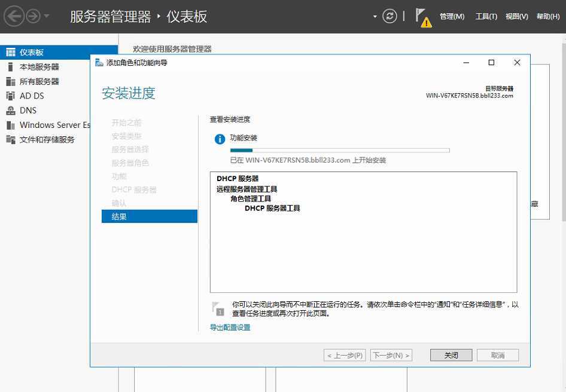Click the 取消 button
Viewport: 566px width, 392px height.
coord(498,355)
